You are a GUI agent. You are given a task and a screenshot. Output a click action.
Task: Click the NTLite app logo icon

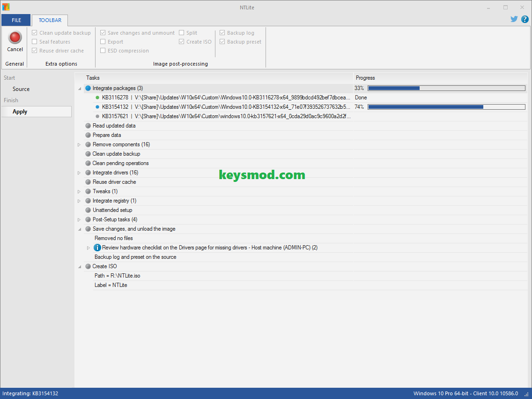click(x=6, y=7)
